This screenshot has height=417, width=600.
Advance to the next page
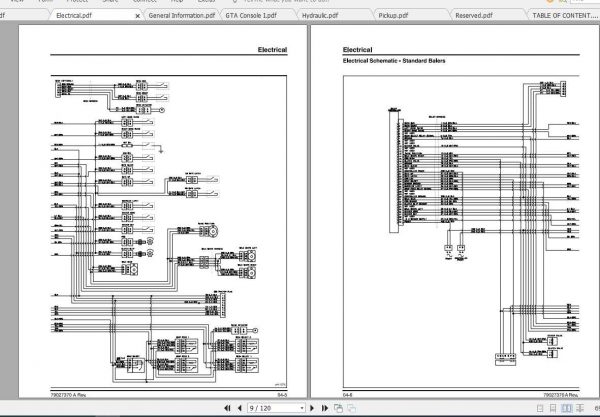coord(312,408)
